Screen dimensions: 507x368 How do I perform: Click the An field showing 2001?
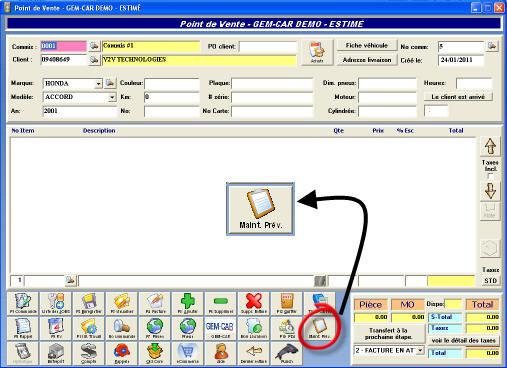[x=79, y=111]
